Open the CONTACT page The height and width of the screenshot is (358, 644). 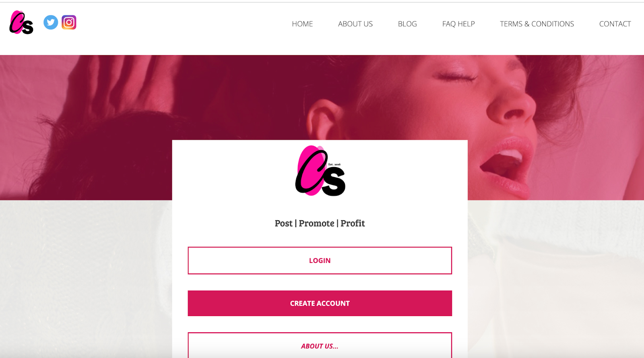pos(615,24)
